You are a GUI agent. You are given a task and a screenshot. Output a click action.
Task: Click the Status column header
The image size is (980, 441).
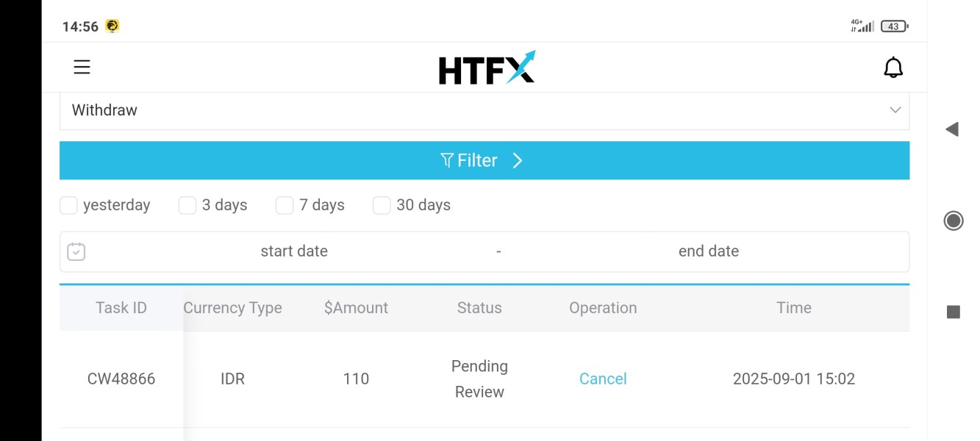[479, 308]
